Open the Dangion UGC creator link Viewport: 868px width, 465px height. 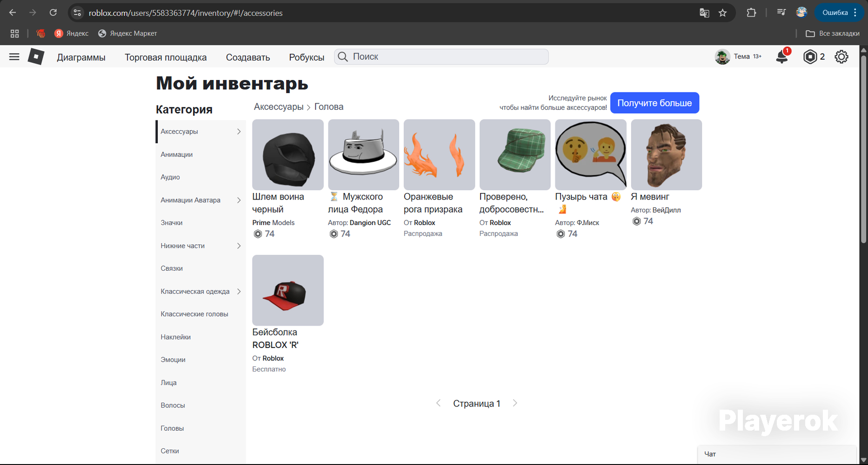click(370, 223)
